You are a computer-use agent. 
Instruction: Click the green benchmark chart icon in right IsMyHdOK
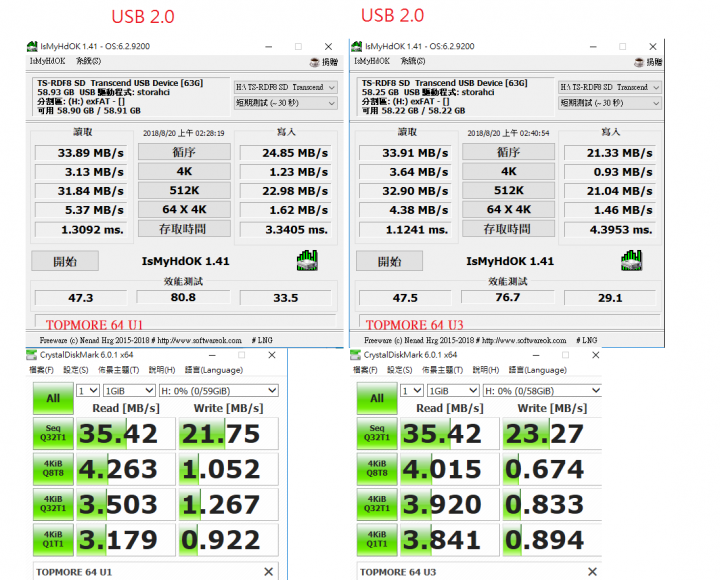click(631, 261)
